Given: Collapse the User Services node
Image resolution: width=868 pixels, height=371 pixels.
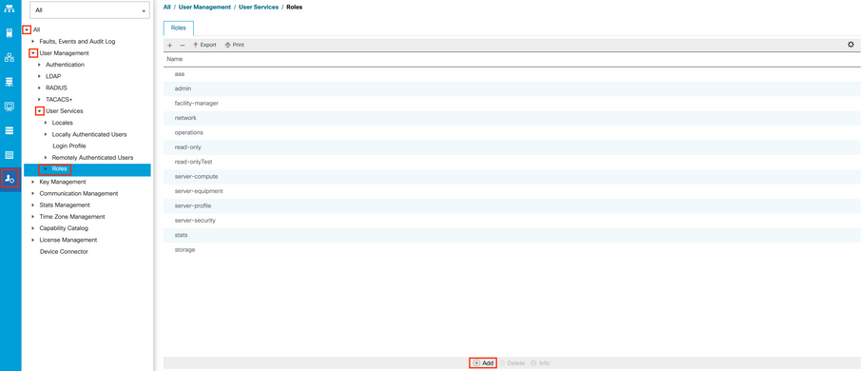Looking at the screenshot, I should point(40,111).
